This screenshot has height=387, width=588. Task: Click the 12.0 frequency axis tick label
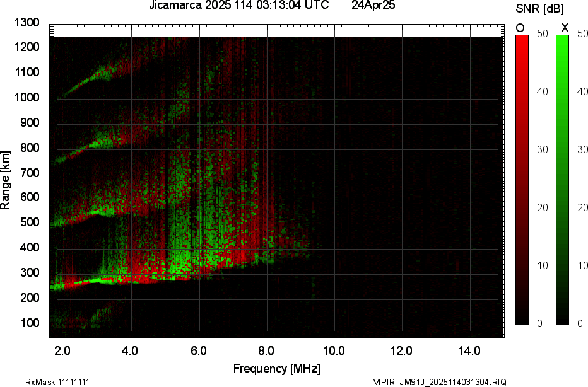pos(402,350)
